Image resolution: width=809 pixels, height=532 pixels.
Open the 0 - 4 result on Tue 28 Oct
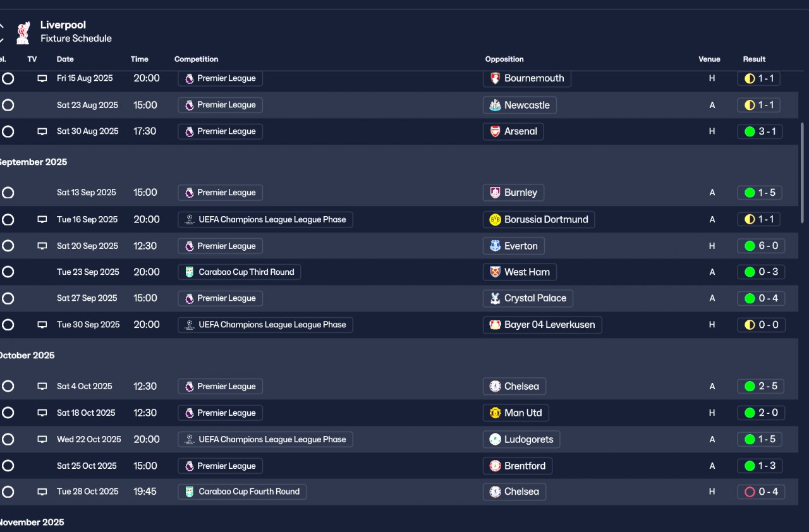761,492
